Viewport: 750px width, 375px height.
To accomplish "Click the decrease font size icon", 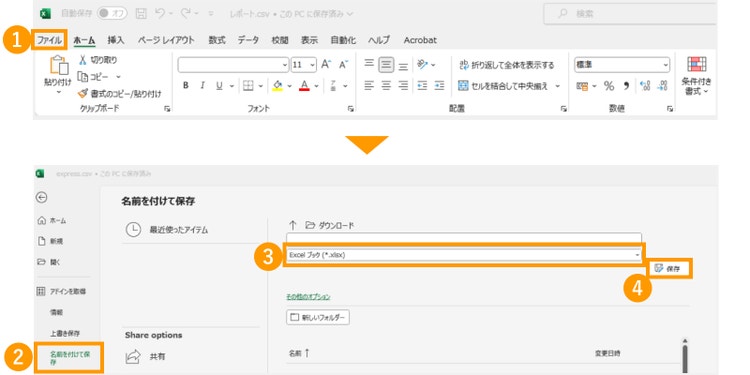I will (x=343, y=64).
